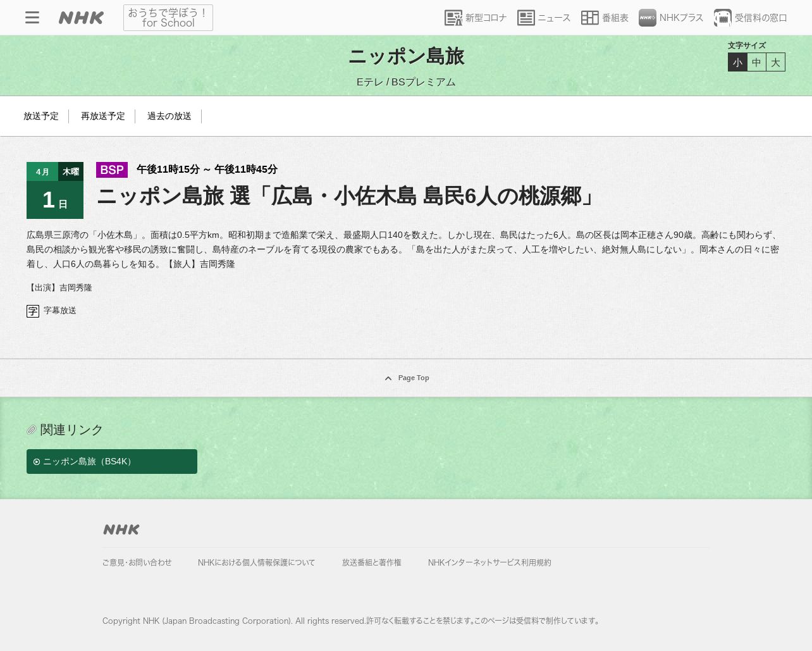Click the 字 subtitle broadcast icon
This screenshot has width=812, height=651.
coord(33,311)
